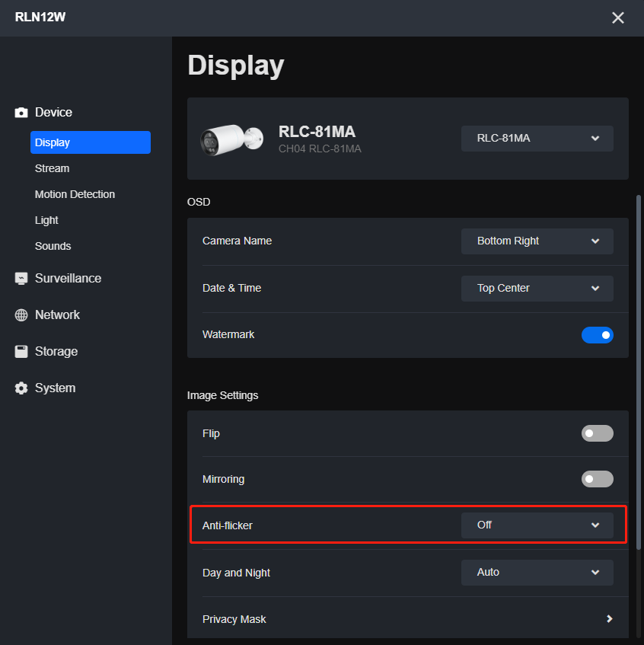Open the Light settings page
Screen dimensions: 644x645
(x=46, y=221)
